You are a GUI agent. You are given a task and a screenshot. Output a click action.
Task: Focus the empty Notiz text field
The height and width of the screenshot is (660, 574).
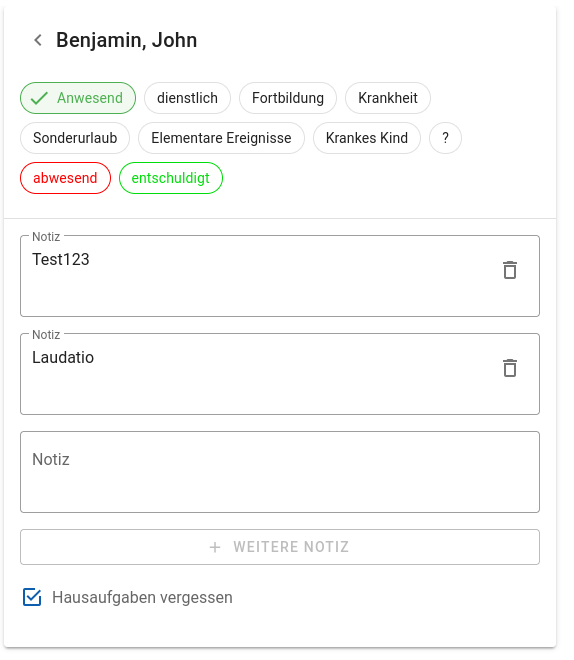[280, 472]
